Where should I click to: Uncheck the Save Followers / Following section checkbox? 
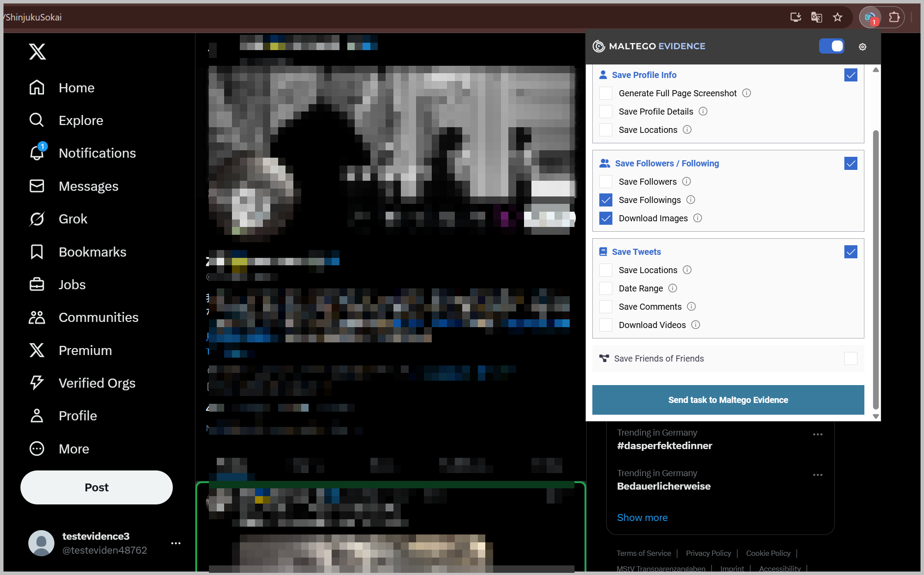(x=851, y=163)
